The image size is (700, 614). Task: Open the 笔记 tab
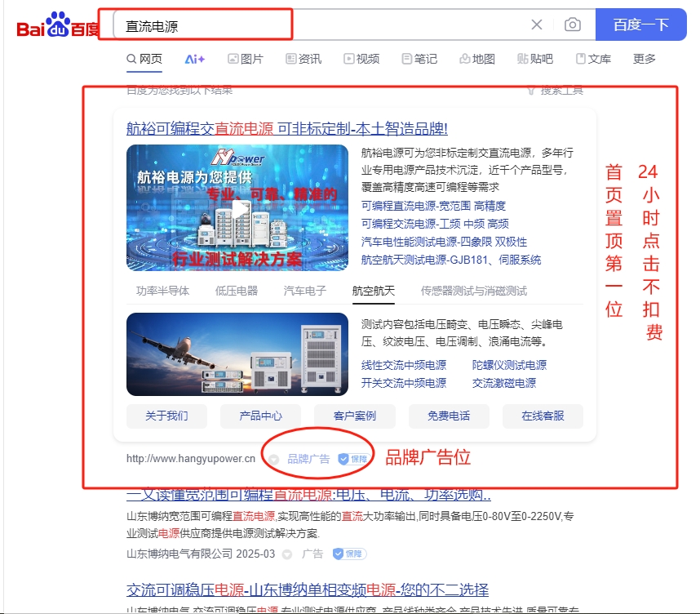point(419,59)
